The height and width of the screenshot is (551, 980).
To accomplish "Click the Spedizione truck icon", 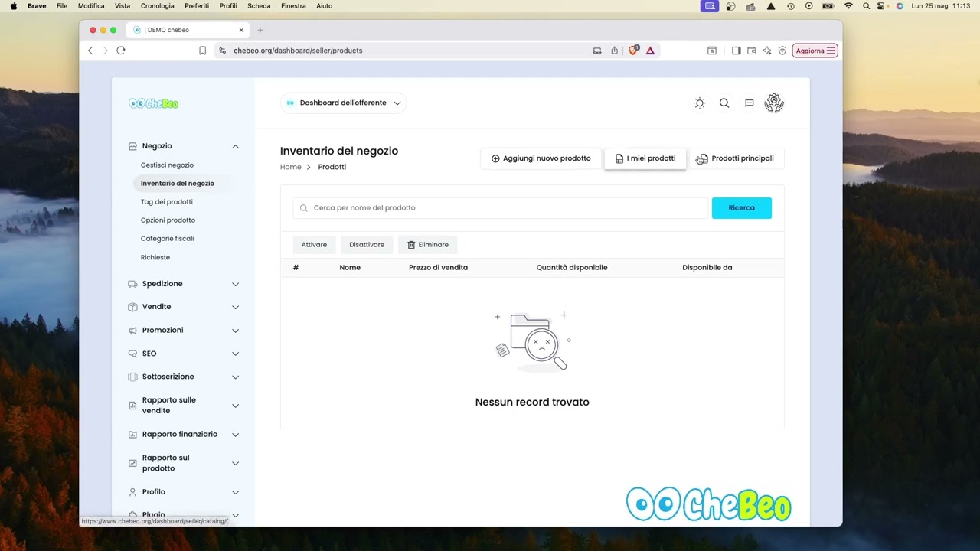I will [x=133, y=284].
